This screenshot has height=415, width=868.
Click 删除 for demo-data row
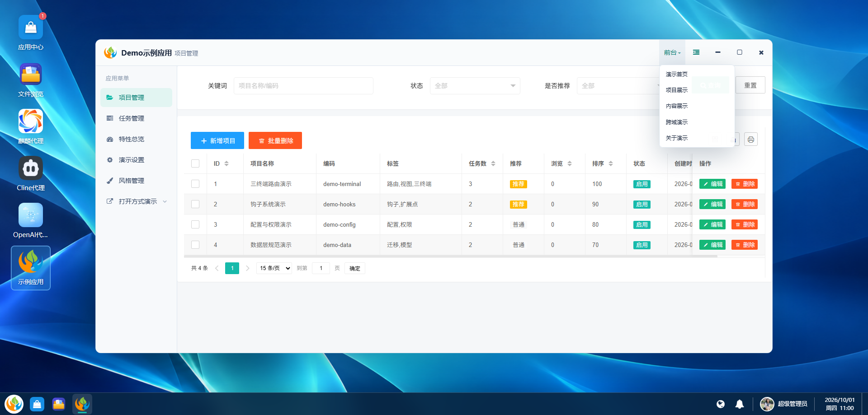coord(744,245)
